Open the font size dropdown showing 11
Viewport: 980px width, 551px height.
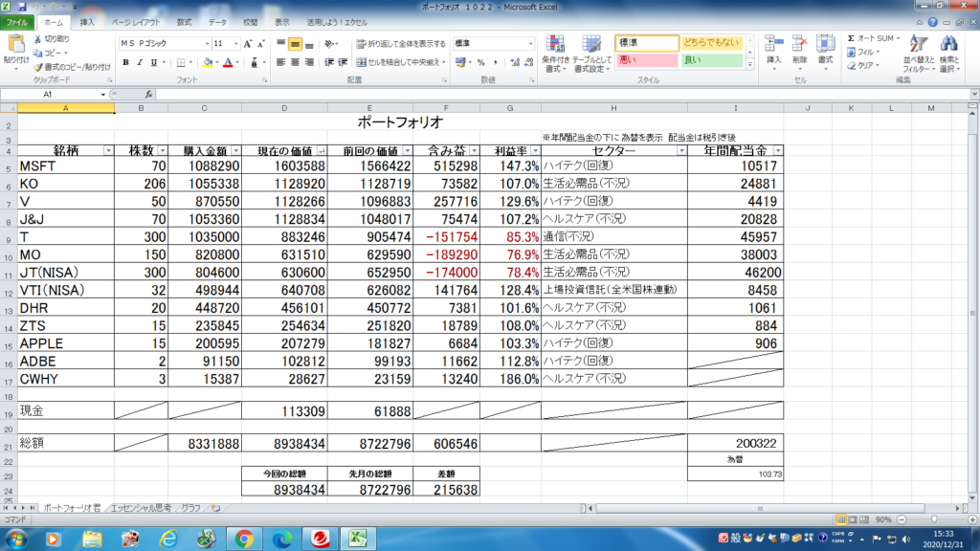pos(235,44)
